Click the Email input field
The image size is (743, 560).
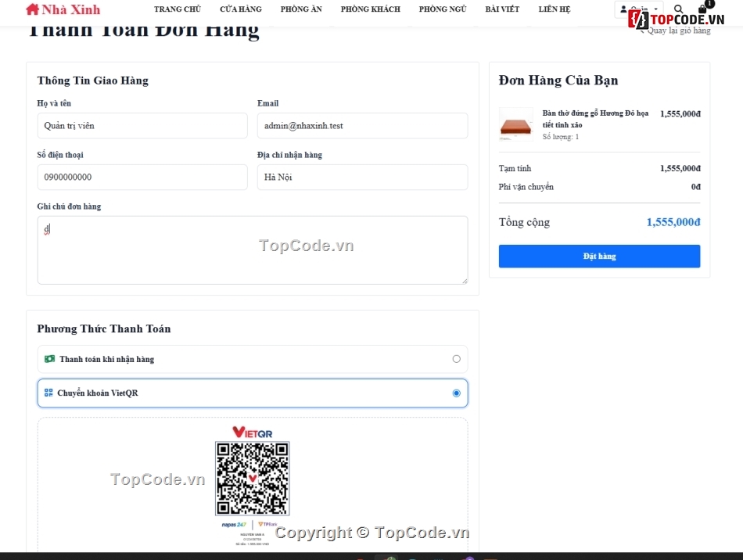coord(362,126)
